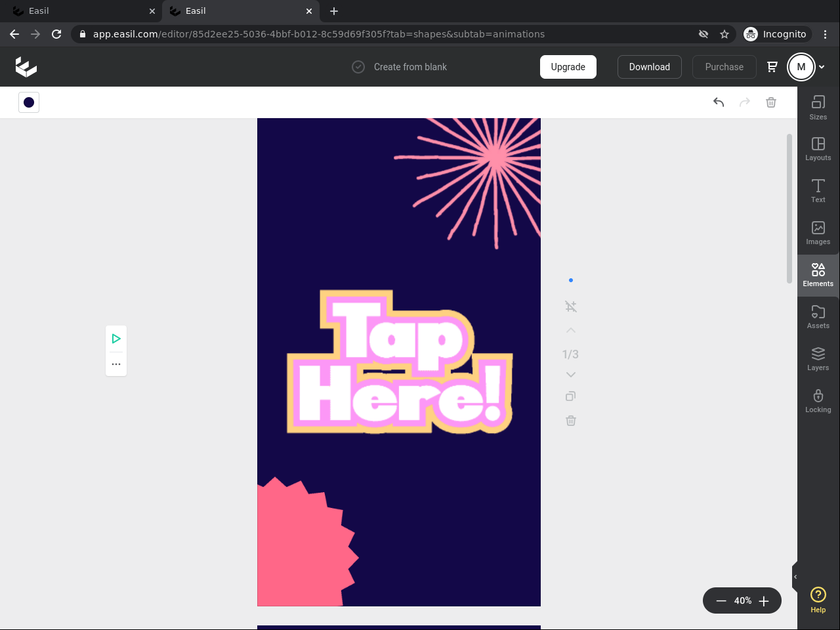Open the dark navy background color swatch

coord(29,102)
